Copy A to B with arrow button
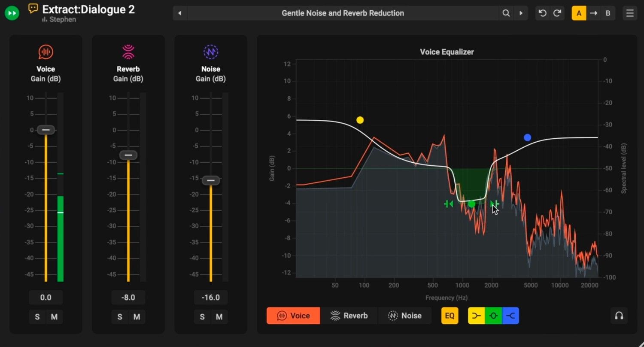The height and width of the screenshot is (347, 644). point(593,13)
